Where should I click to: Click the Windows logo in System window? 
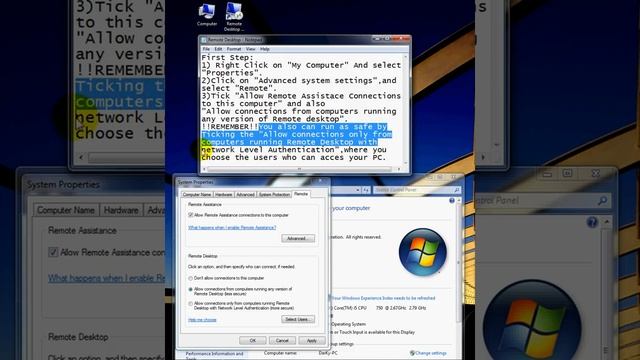pyautogui.click(x=422, y=252)
